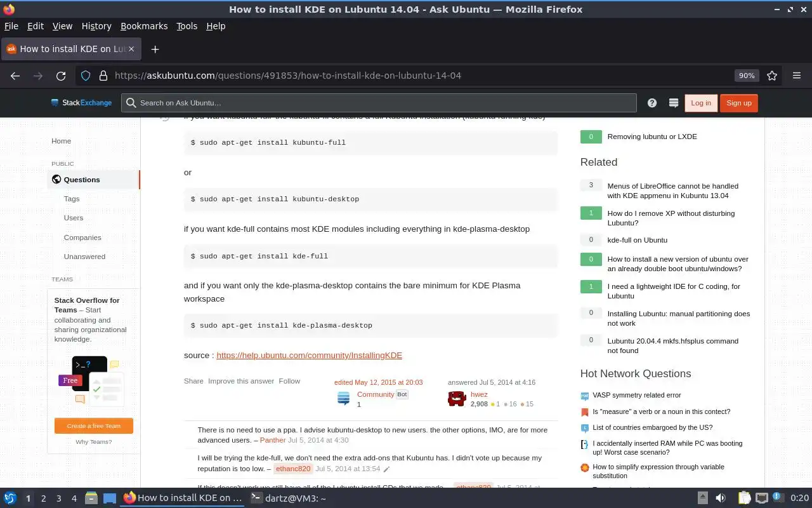Edit comment pencil icon next to ethanc820
The height and width of the screenshot is (508, 812).
point(386,469)
